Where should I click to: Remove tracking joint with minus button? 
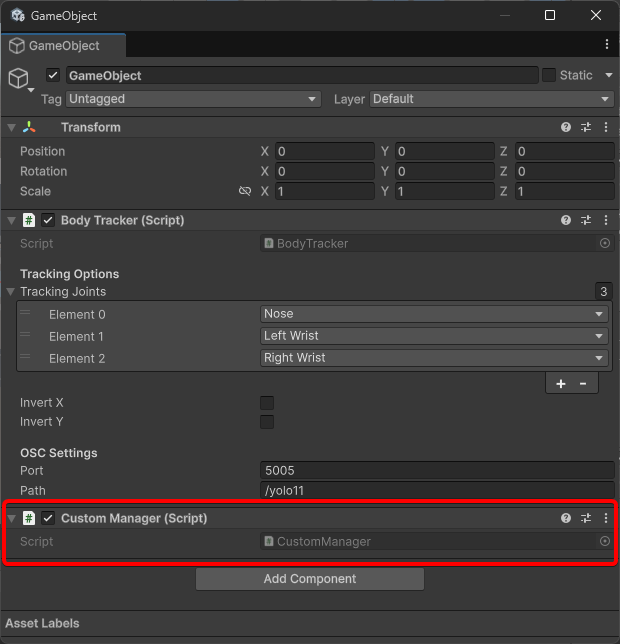583,383
